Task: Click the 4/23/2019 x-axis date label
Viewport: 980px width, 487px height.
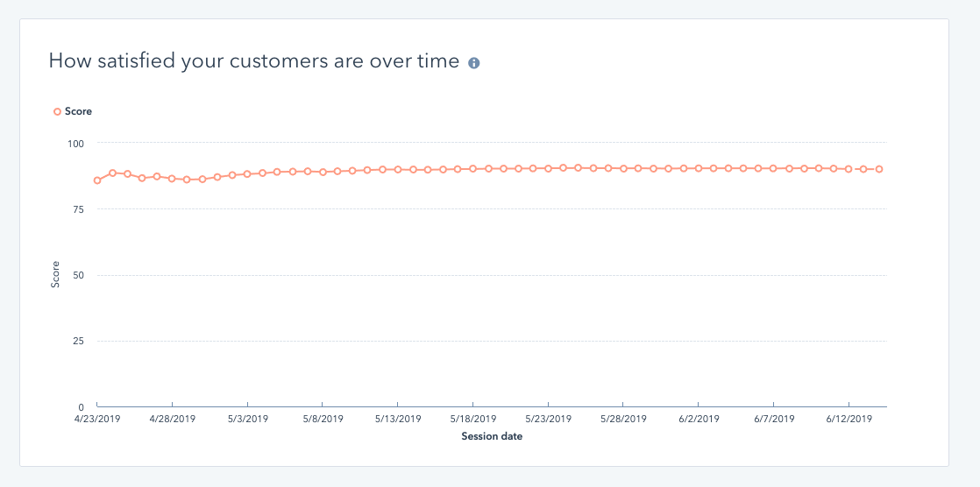Action: pyautogui.click(x=97, y=419)
